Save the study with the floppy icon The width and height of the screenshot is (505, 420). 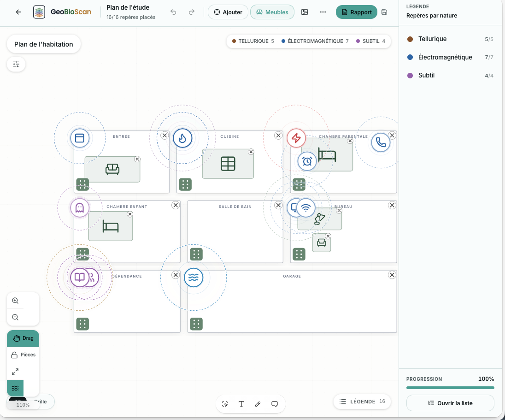[x=384, y=12]
